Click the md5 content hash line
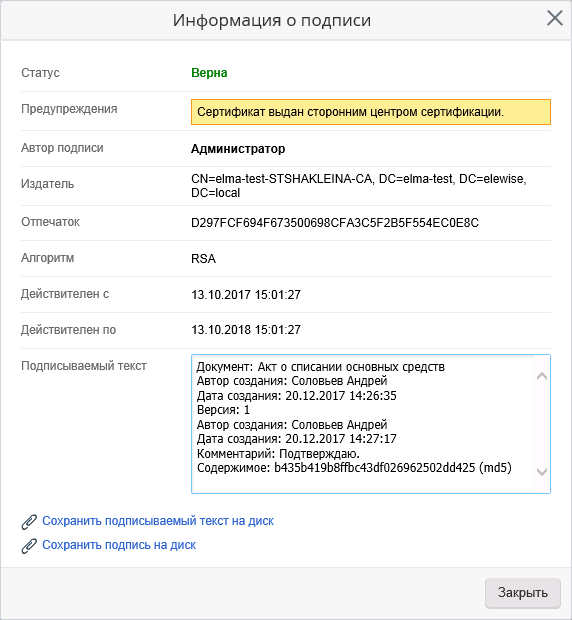The image size is (572, 620). click(354, 468)
